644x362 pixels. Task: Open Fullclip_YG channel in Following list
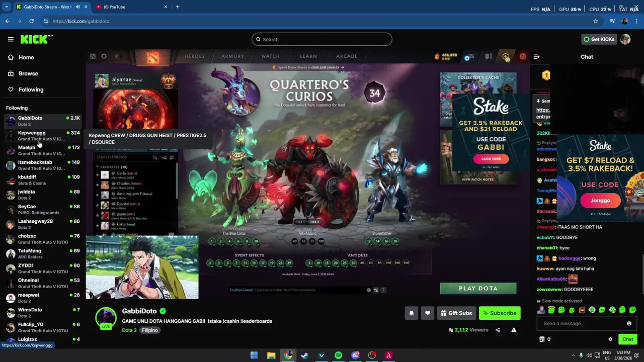(x=42, y=327)
